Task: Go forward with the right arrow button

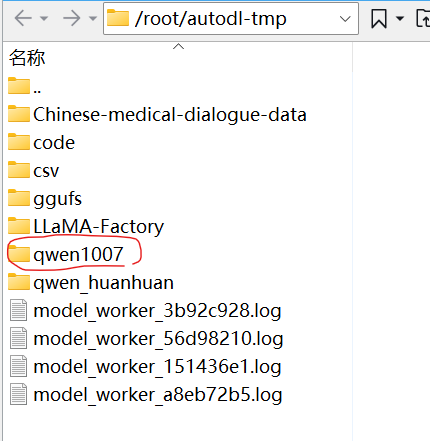Action: [x=72, y=18]
